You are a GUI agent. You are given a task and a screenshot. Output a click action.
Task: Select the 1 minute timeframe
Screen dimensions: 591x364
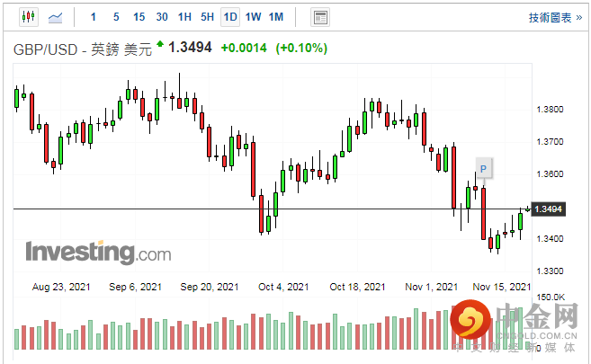pyautogui.click(x=94, y=17)
